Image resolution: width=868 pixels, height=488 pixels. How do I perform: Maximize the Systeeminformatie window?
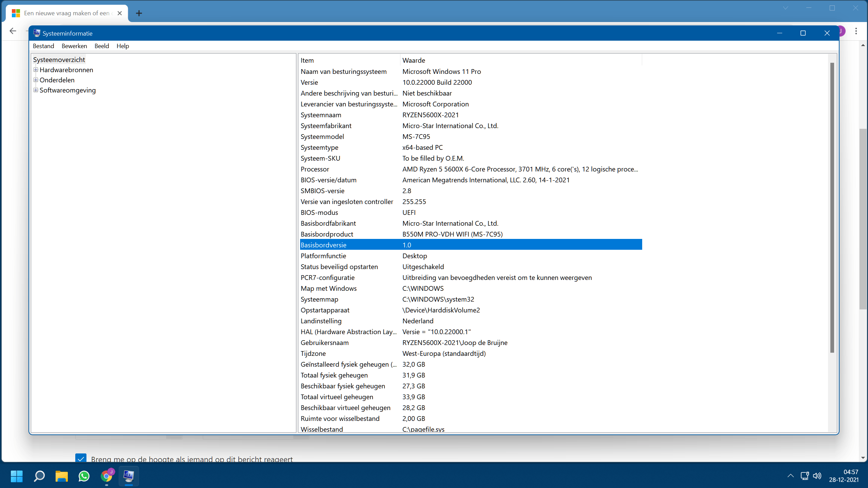[803, 33]
